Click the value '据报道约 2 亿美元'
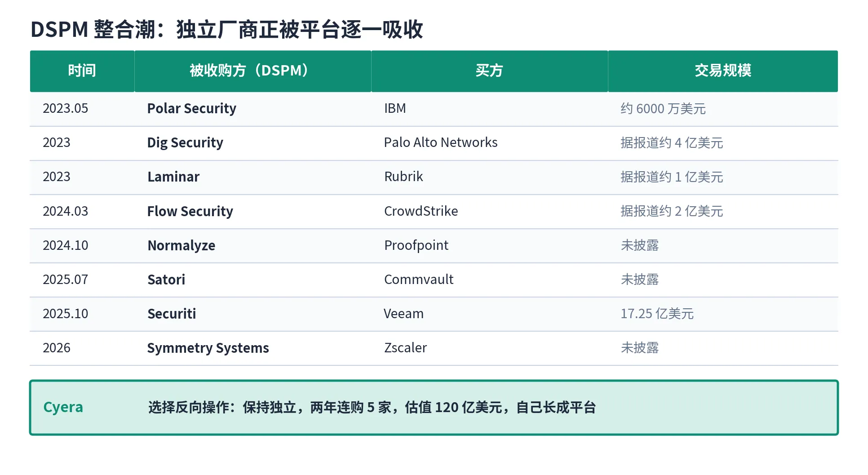The width and height of the screenshot is (868, 475). click(672, 211)
